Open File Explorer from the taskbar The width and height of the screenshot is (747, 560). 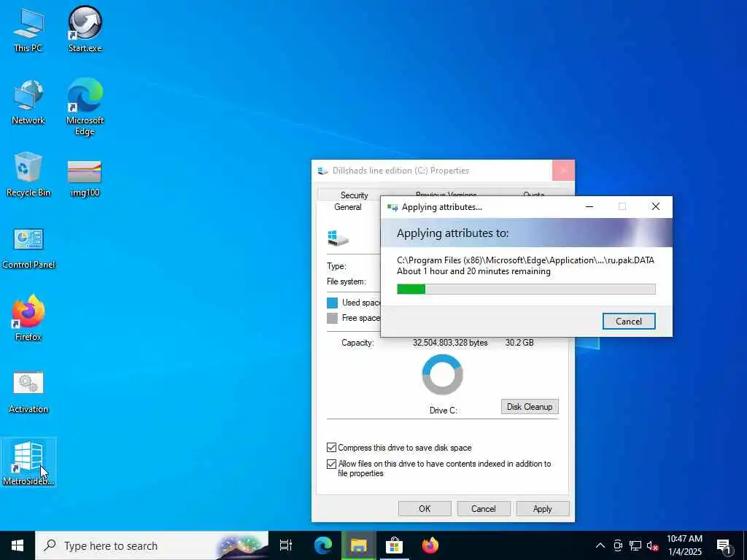click(358, 545)
